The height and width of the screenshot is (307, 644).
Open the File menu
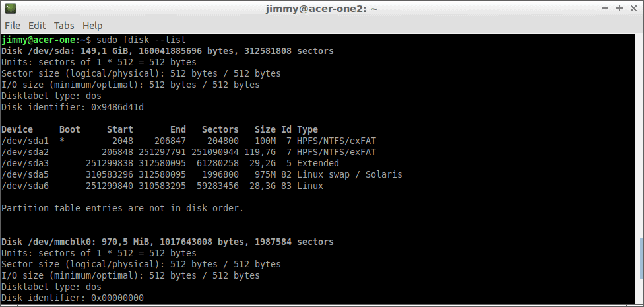13,26
